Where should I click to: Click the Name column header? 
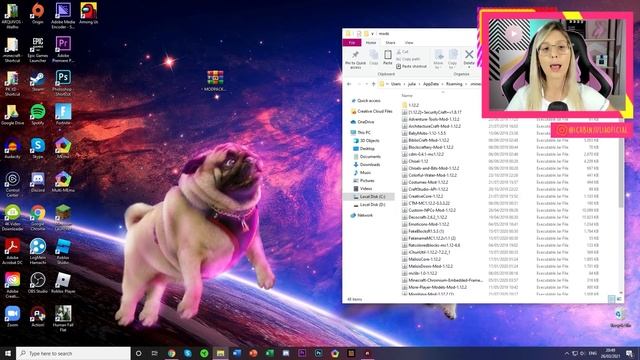coord(407,96)
